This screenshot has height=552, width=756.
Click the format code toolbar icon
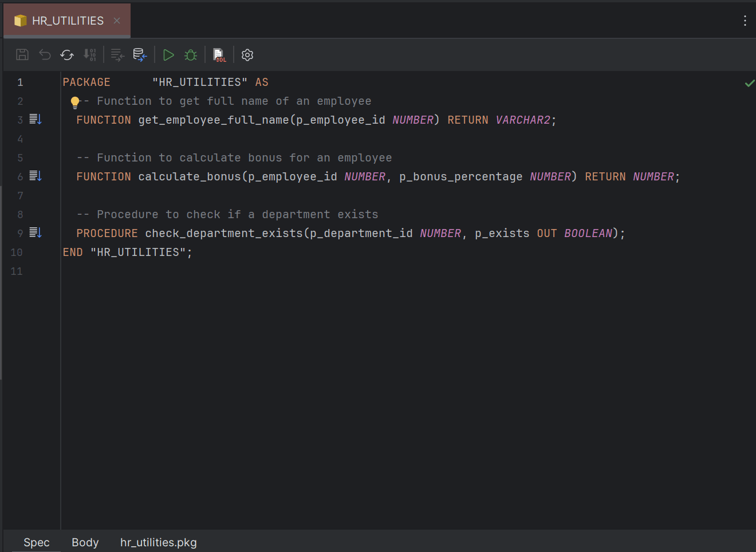(116, 54)
